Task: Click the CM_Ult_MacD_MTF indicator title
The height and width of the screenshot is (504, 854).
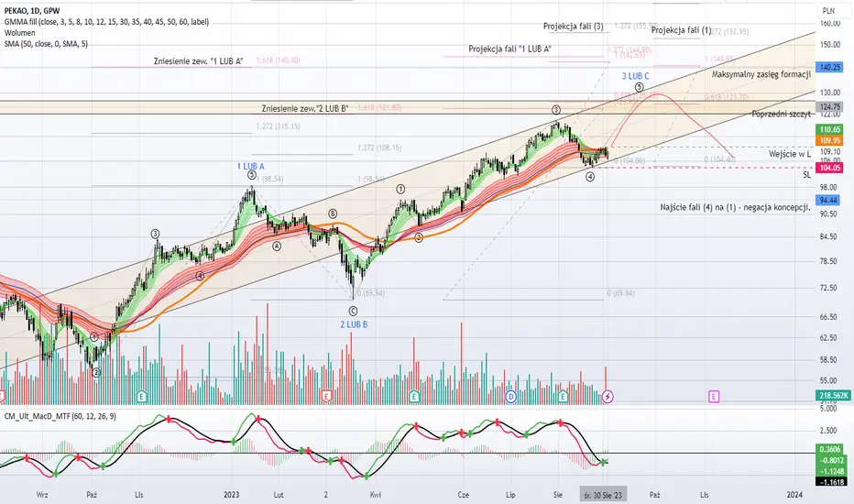Action: coord(60,416)
